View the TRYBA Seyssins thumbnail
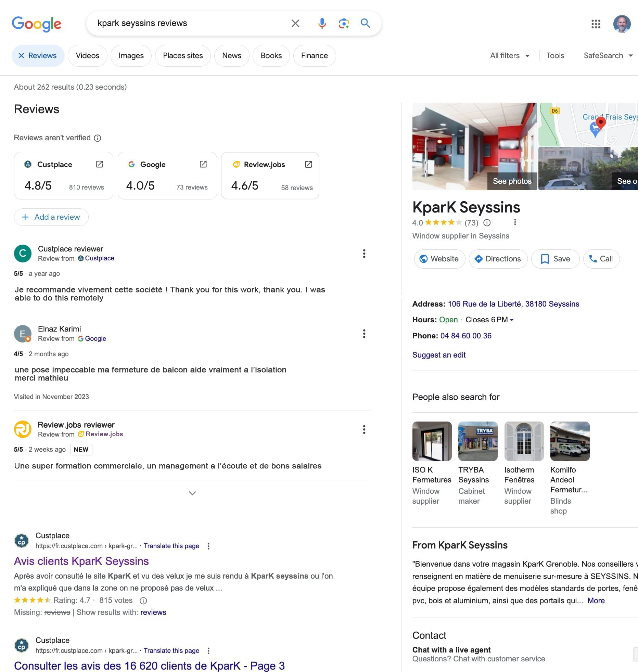638x672 pixels. pos(478,441)
